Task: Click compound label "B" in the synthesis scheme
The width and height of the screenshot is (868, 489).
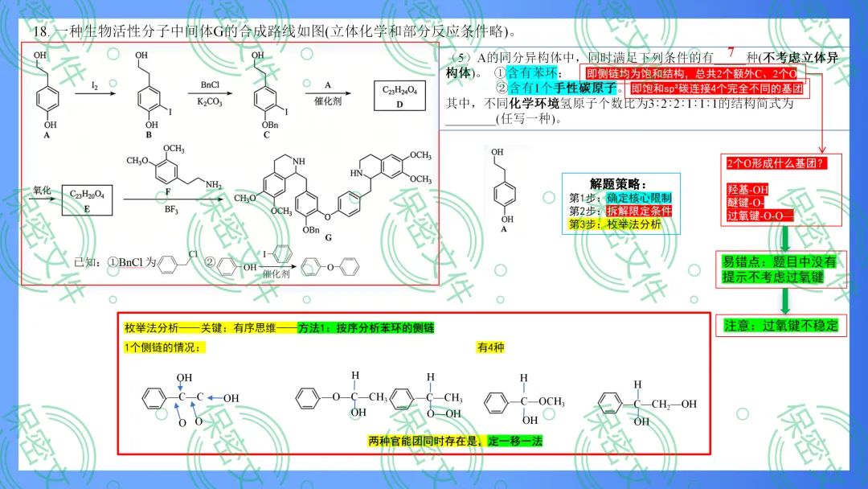Action: 149,134
